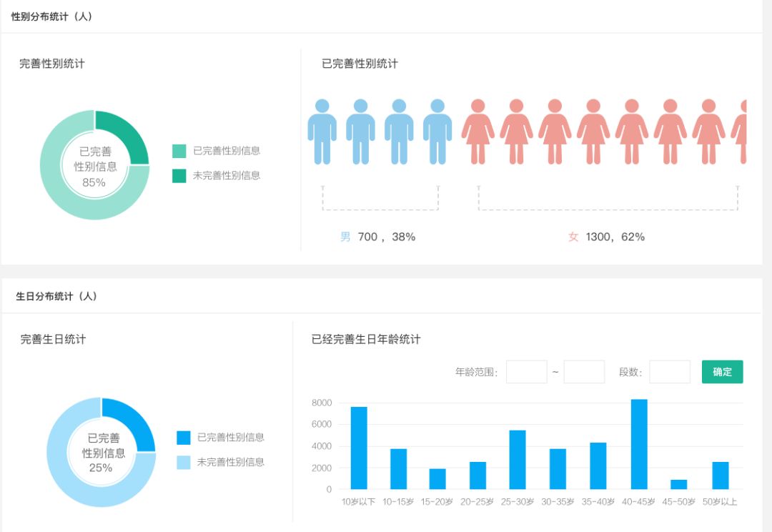Screen dimensions: 772x532
Task: Click the 段数 input field
Action: pos(670,371)
